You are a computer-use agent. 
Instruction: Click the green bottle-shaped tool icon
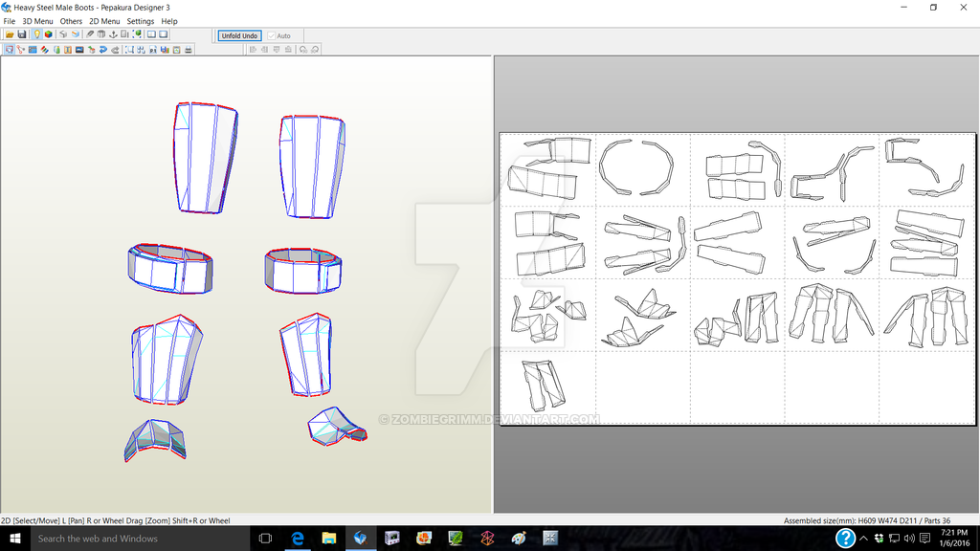[x=56, y=50]
